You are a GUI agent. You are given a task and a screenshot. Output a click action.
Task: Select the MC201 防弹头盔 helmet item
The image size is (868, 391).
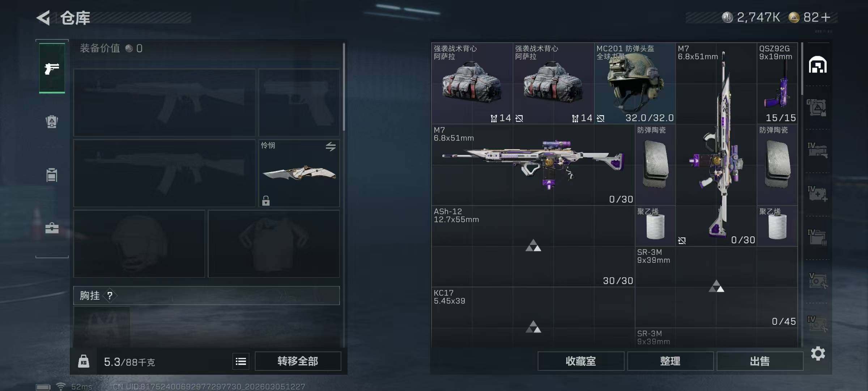(x=635, y=83)
